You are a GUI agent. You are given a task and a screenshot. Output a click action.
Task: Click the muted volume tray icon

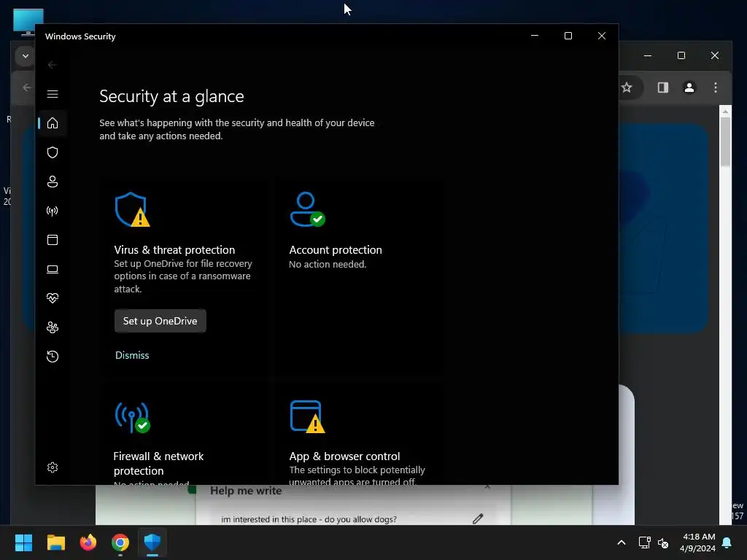pyautogui.click(x=662, y=542)
